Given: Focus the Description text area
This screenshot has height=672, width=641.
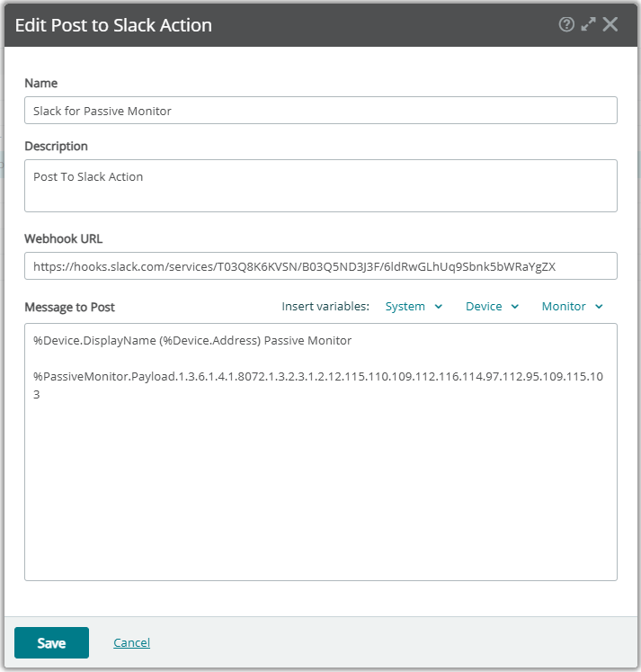Looking at the screenshot, I should (x=321, y=185).
